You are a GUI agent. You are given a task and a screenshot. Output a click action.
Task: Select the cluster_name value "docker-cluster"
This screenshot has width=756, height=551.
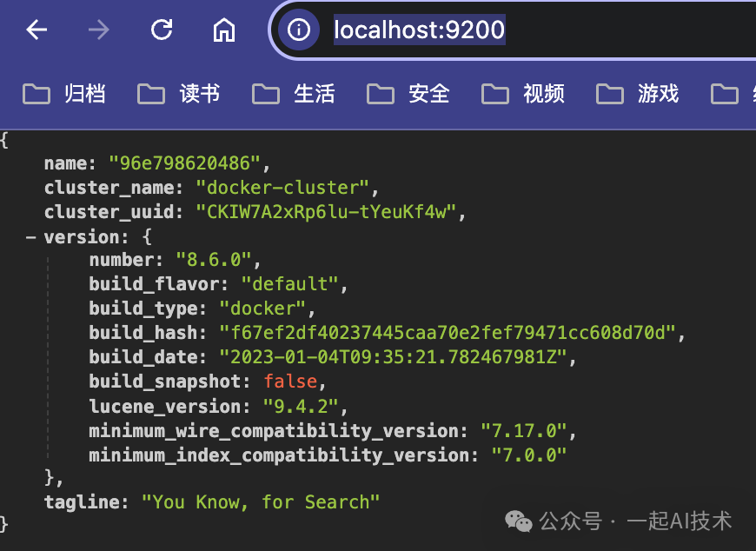[x=282, y=188]
